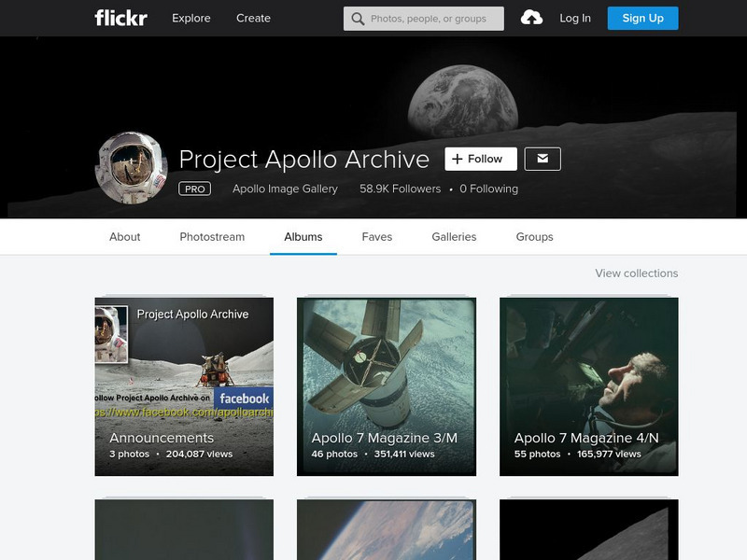Click the envelope message button
This screenshot has height=560, width=747.
point(543,159)
